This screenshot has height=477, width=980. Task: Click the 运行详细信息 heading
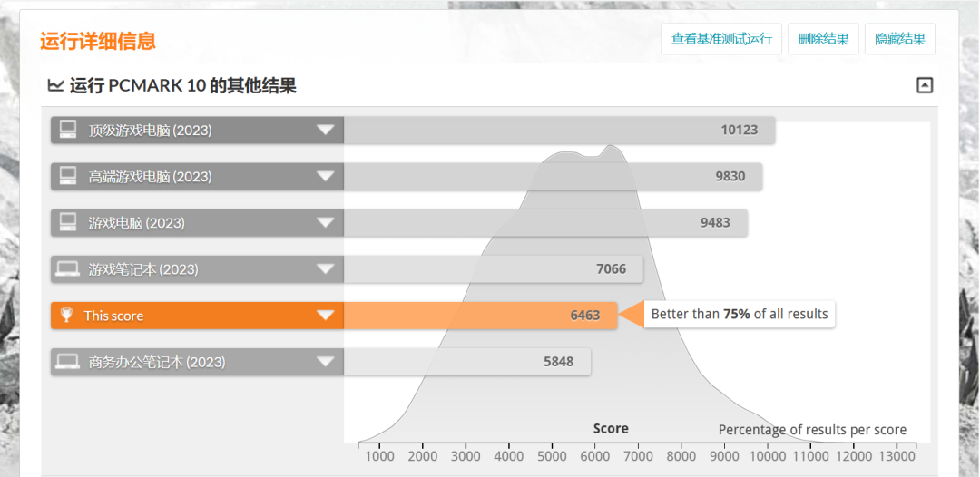[x=98, y=41]
